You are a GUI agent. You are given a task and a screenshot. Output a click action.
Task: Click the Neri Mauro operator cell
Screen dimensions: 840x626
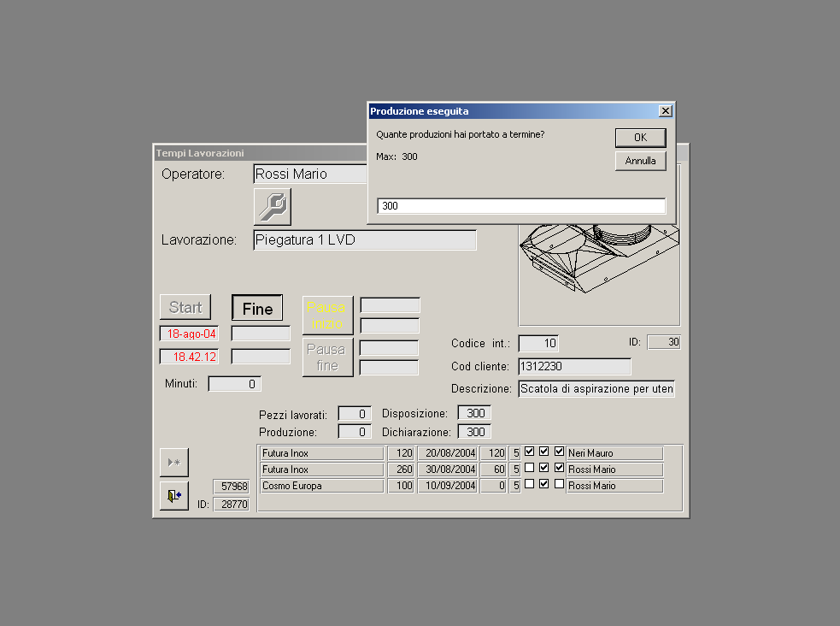614,453
